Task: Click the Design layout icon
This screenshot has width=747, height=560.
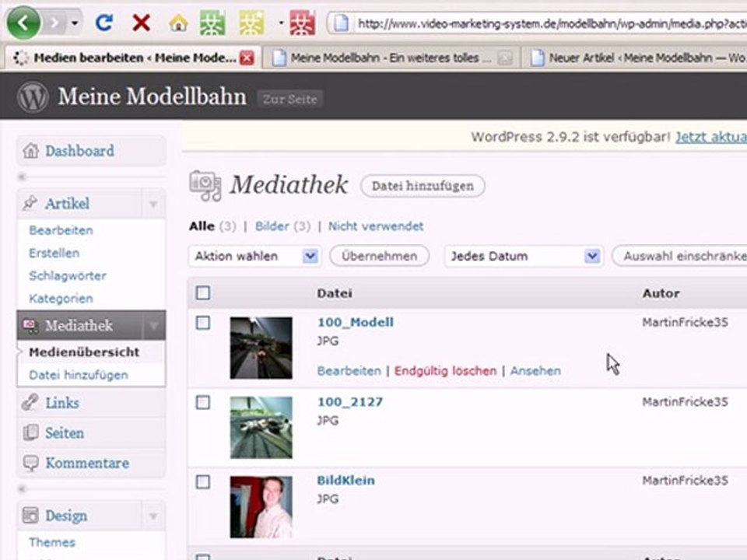Action: click(x=30, y=515)
